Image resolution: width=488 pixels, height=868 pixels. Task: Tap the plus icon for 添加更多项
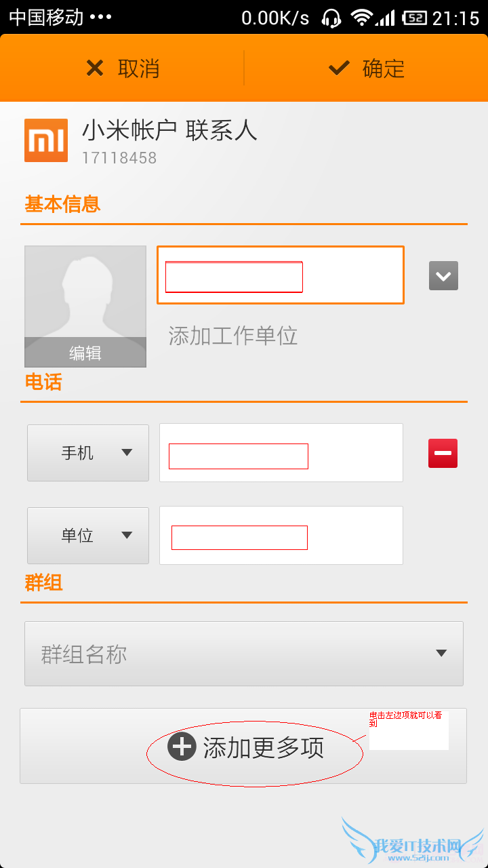pos(182,747)
